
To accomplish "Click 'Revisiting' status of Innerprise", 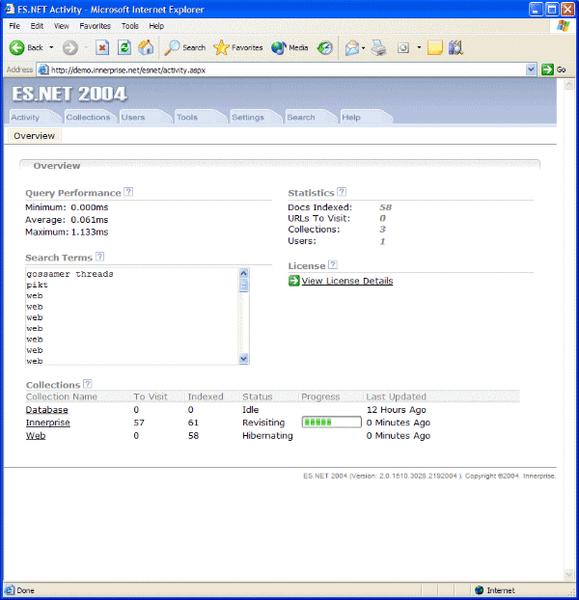I will point(263,422).
